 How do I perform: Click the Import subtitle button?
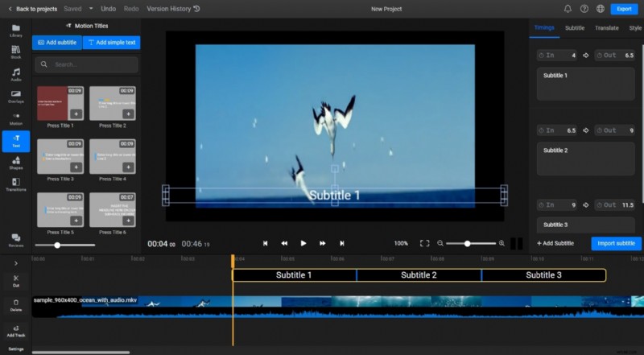point(616,243)
